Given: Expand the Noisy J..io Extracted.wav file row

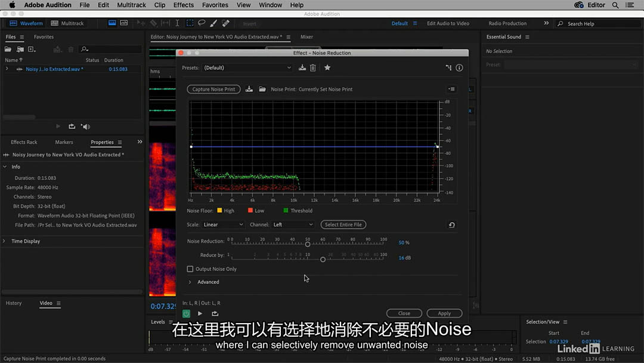Looking at the screenshot, I should point(7,69).
